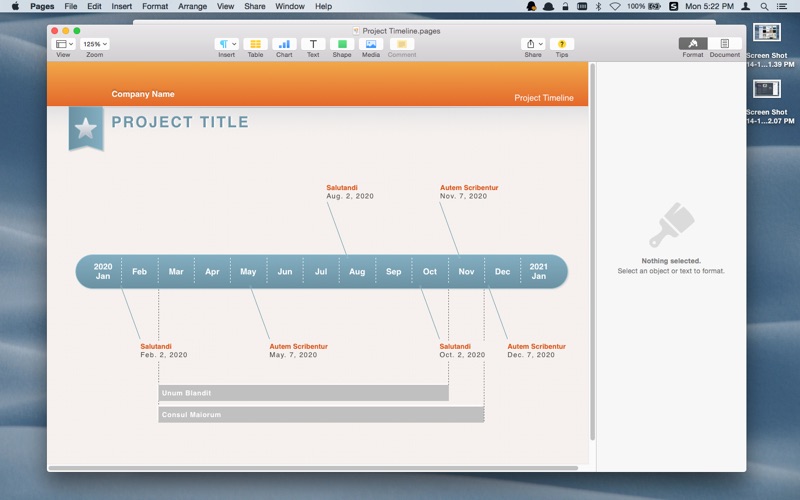Open the Arrange menu
Screen dimensions: 800x500
click(x=192, y=6)
